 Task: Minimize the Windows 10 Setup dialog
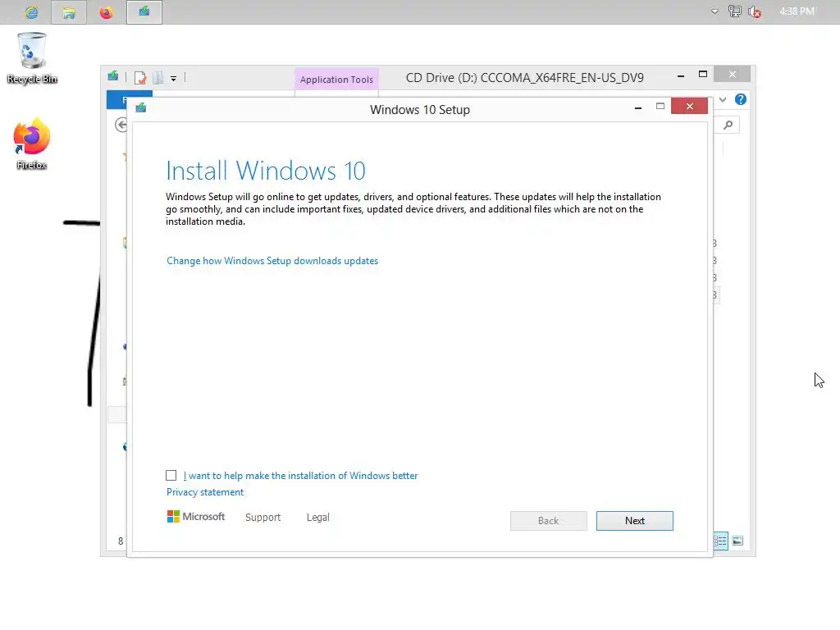pos(637,107)
